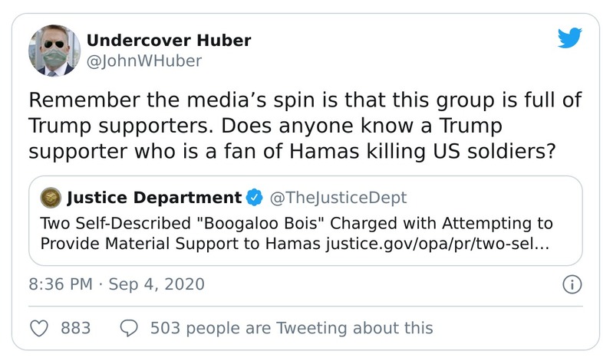Like the tweet with the heart icon

click(x=39, y=328)
